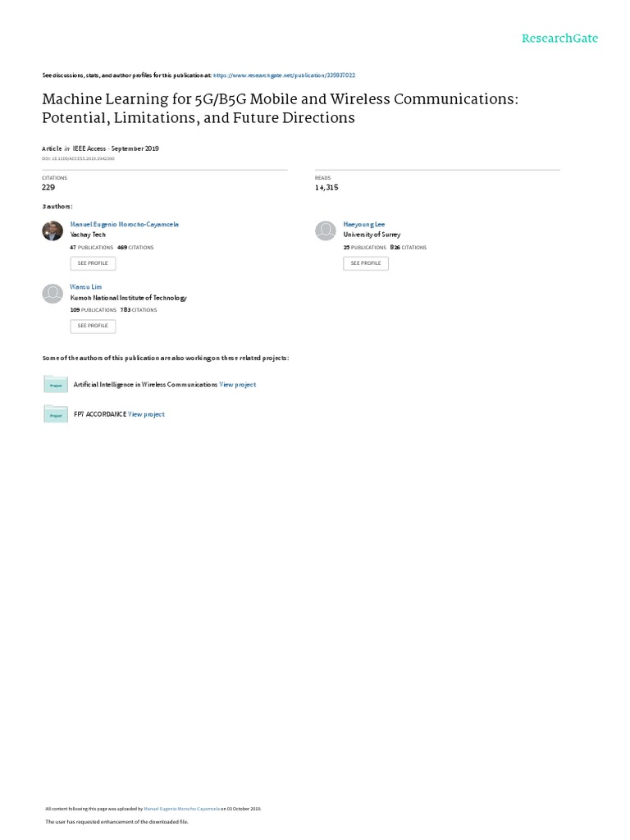630x840 pixels.
Task: View project for FP7 ACCORDANCE
Action: (147, 414)
